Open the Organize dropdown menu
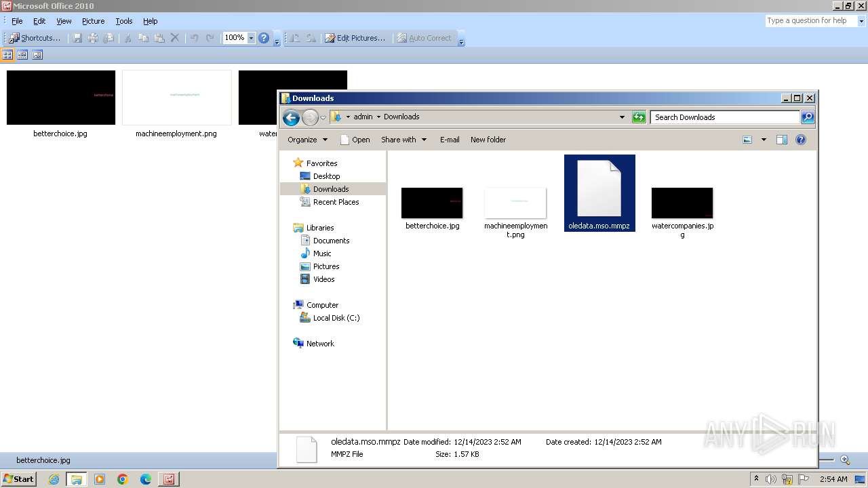This screenshot has height=488, width=868. point(307,140)
